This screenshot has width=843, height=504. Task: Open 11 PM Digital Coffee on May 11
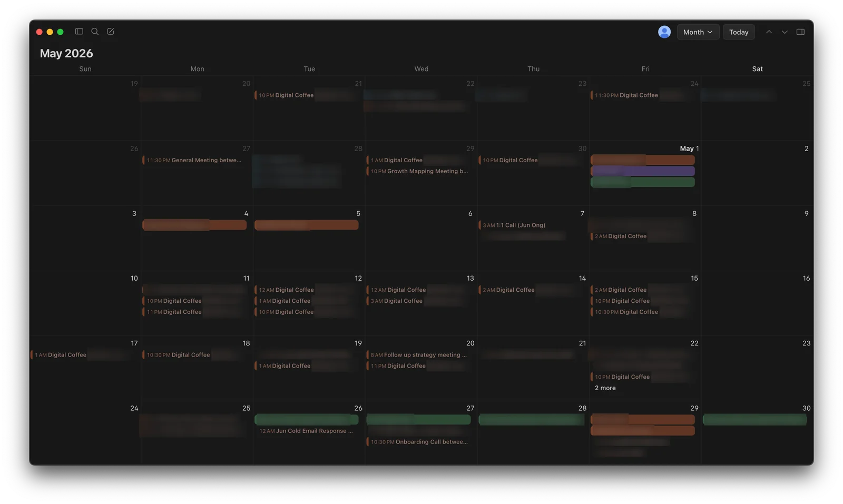(194, 312)
